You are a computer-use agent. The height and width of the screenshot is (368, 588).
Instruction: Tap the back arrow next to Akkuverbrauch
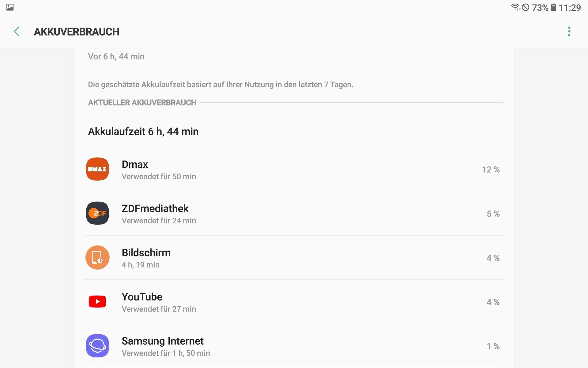[17, 31]
